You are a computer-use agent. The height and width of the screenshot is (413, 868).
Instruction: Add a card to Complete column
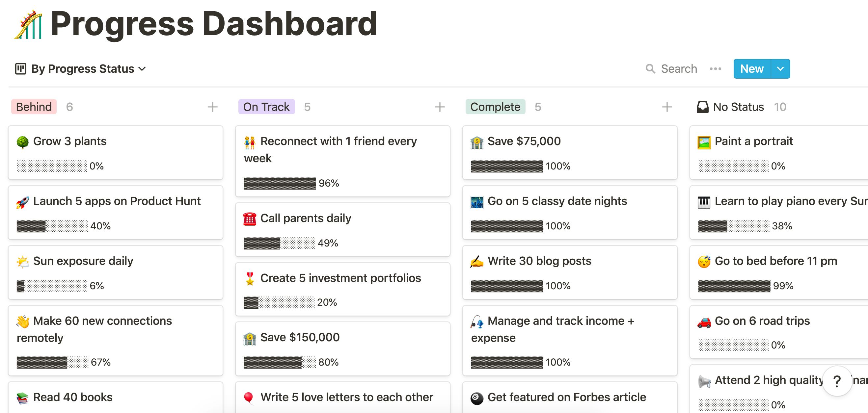point(666,107)
